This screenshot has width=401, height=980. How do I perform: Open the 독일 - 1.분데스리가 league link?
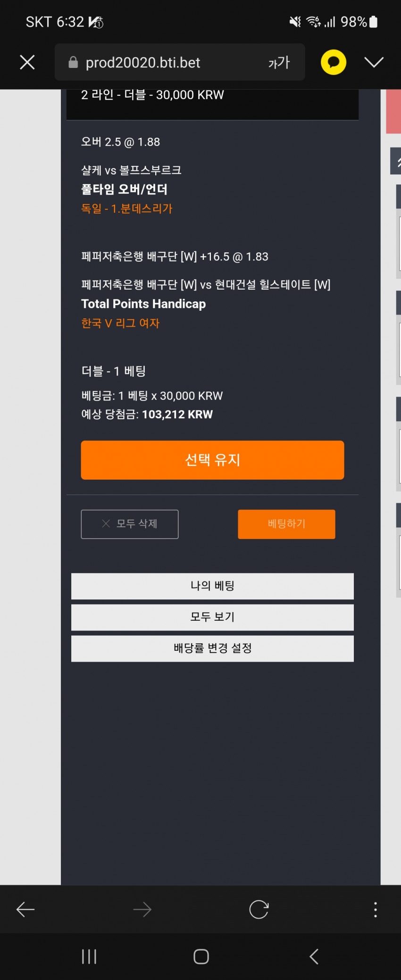pos(127,208)
